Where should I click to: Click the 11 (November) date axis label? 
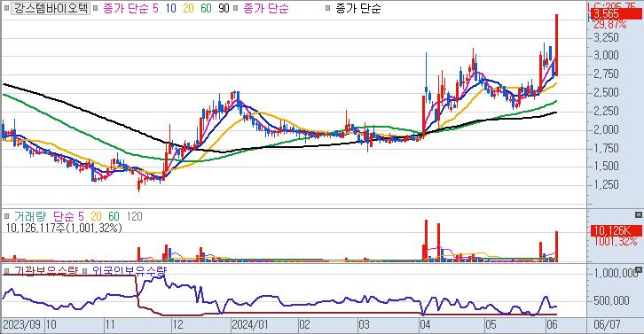(x=110, y=325)
